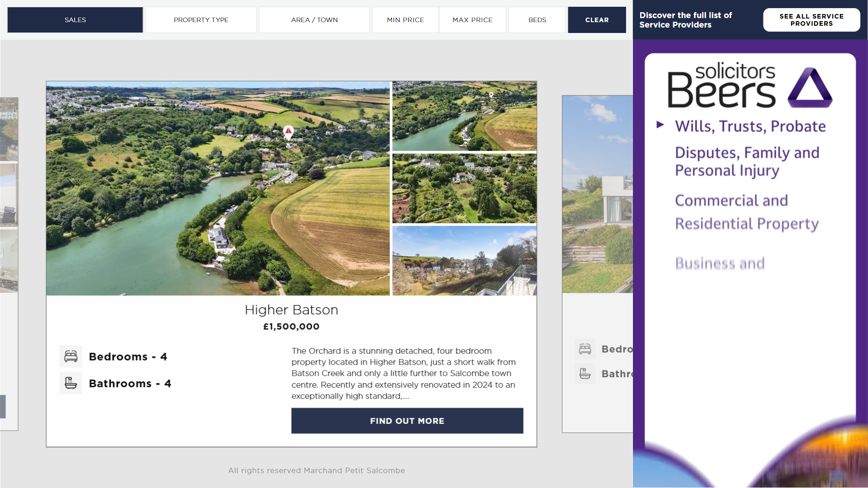
Task: Click the bed icon on the next property card
Action: click(585, 349)
